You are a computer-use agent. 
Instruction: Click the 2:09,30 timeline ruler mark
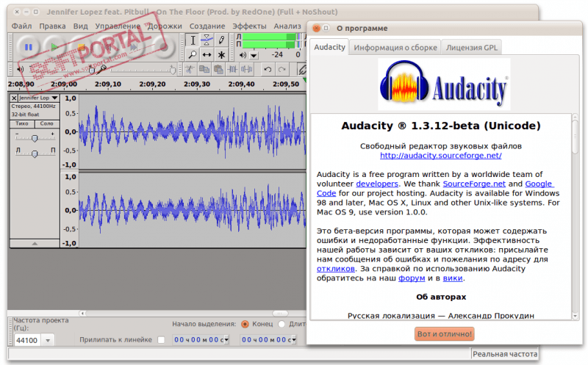point(197,84)
